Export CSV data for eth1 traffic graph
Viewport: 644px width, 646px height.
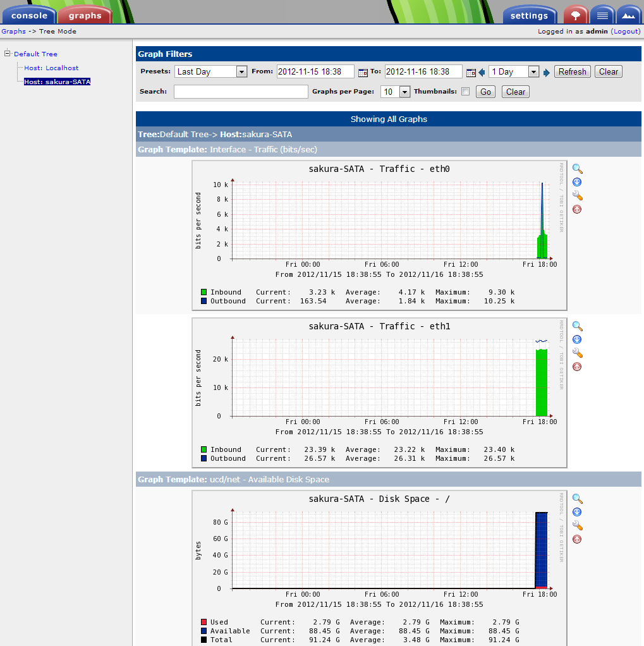577,340
